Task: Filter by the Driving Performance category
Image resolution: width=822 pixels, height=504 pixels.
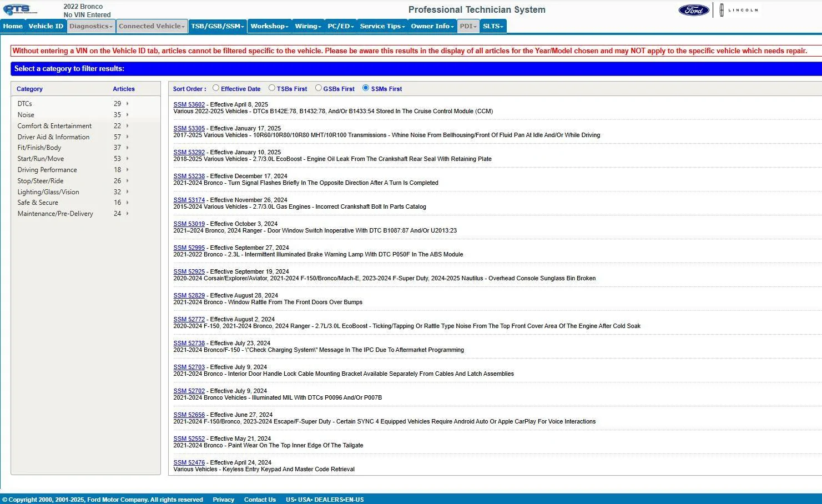Action: pyautogui.click(x=47, y=170)
